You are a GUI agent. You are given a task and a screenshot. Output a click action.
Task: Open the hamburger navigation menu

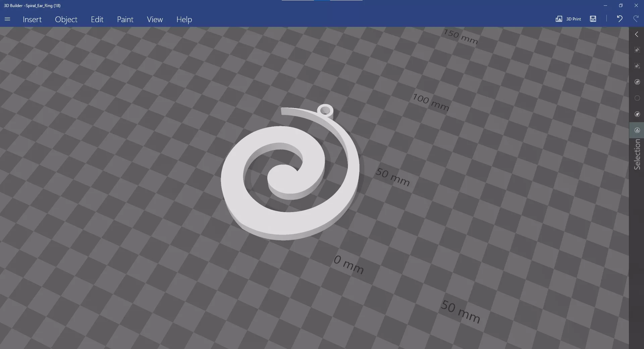tap(7, 19)
